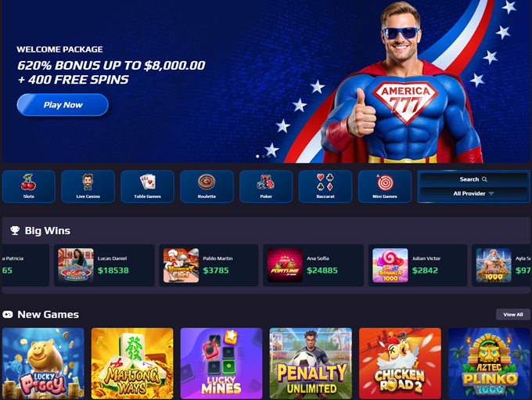Open Ana Sofia's $24885 Fortune win card

click(313, 265)
